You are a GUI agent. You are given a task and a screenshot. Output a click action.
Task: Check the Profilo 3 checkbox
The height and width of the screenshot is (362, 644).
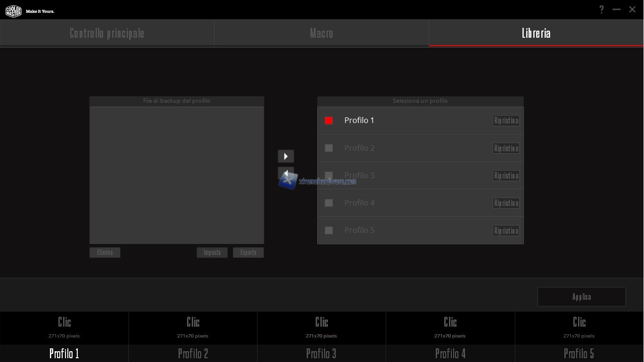pyautogui.click(x=329, y=175)
